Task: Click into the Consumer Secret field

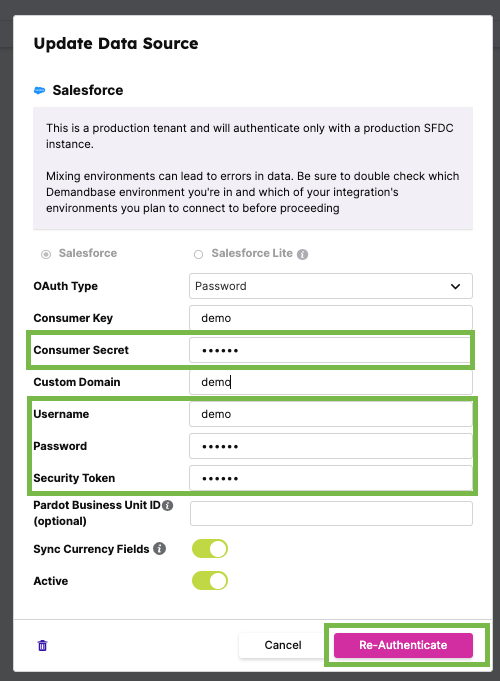Action: tap(331, 350)
